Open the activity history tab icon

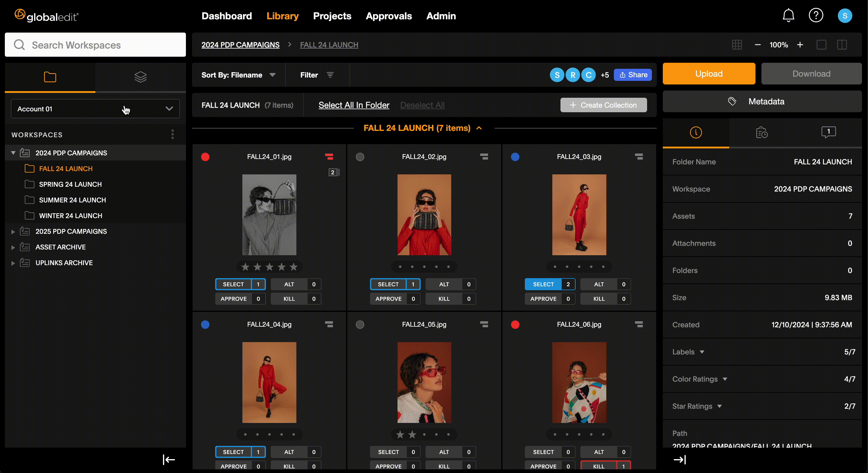click(x=761, y=132)
